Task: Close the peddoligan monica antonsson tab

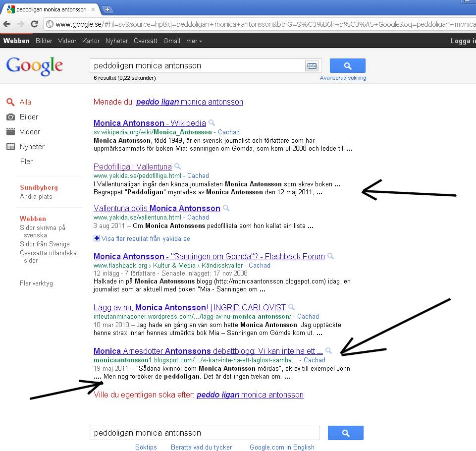Action: coord(93,9)
